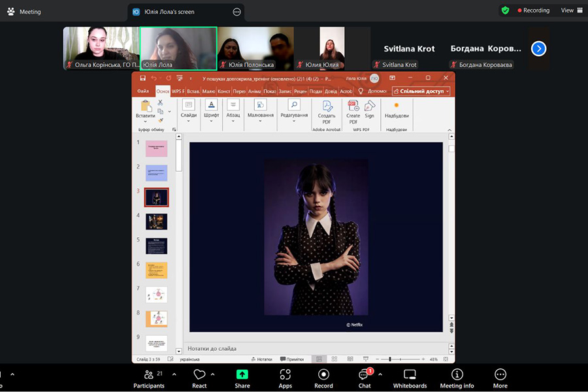
Task: Click the Юлія Лола video thumbnail
Action: [x=178, y=48]
